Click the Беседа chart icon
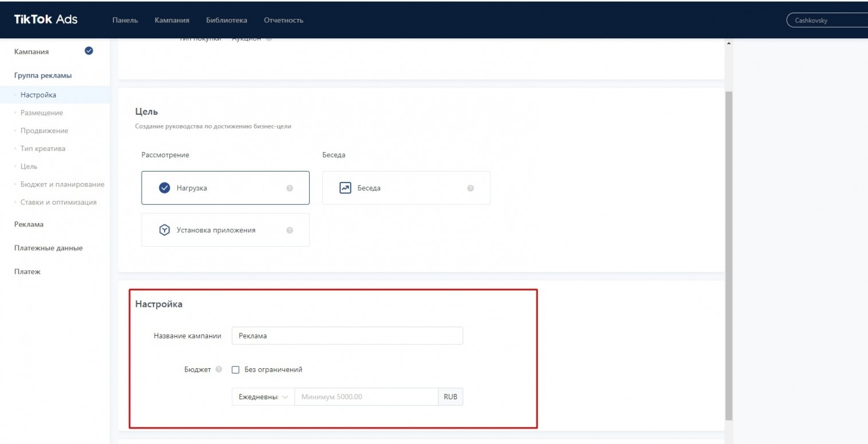868x444 pixels. [345, 188]
